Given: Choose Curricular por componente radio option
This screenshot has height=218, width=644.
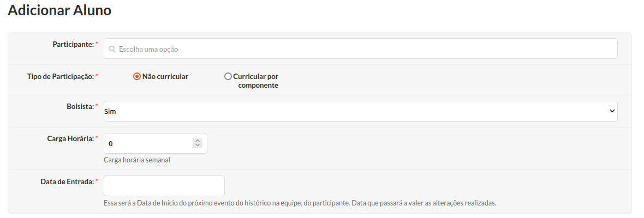Looking at the screenshot, I should (228, 76).
